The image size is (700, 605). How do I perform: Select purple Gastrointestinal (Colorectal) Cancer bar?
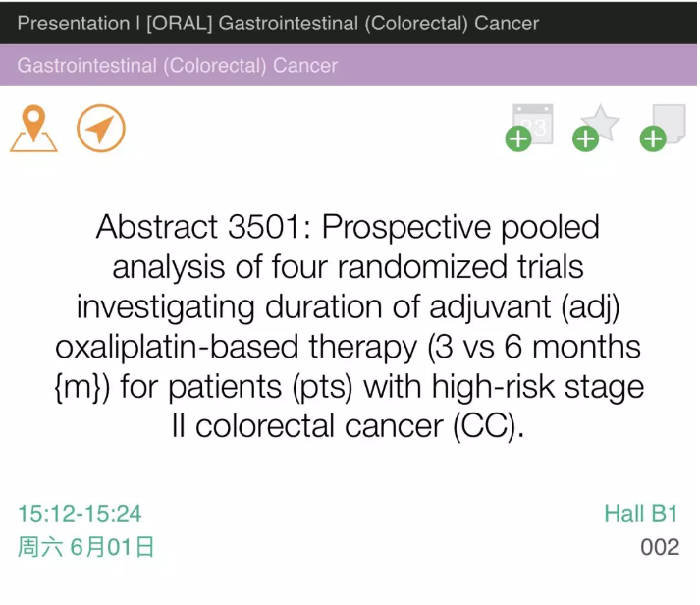click(x=349, y=65)
